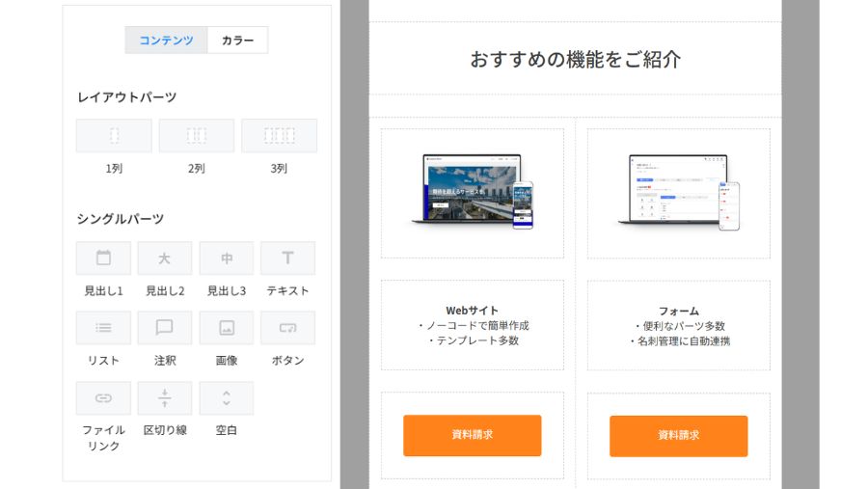Viewport: 868px width, 489px height.
Task: Click 資料請求 button under フォーム
Action: (678, 435)
